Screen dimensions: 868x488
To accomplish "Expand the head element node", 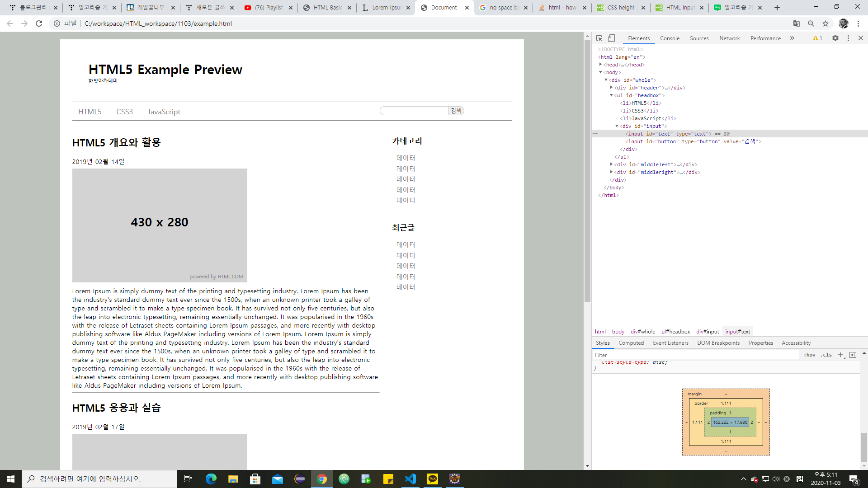I will (601, 65).
